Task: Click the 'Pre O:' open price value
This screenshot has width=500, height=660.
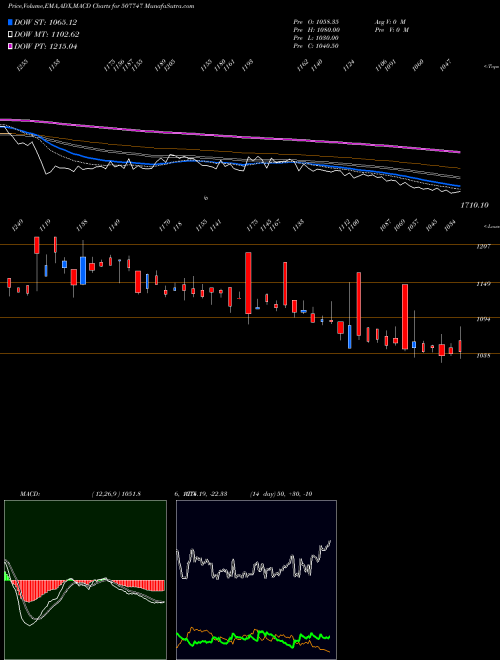Action: tap(316, 21)
